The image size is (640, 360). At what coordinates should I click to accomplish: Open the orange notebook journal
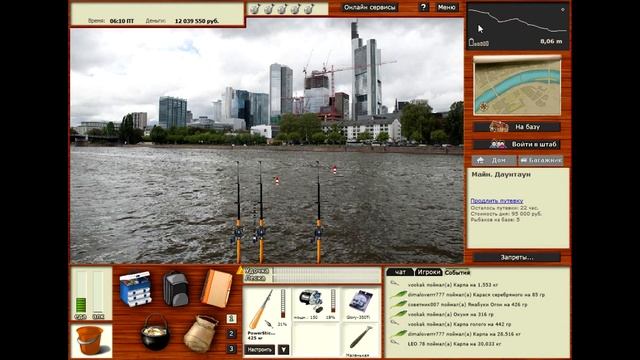tap(216, 288)
